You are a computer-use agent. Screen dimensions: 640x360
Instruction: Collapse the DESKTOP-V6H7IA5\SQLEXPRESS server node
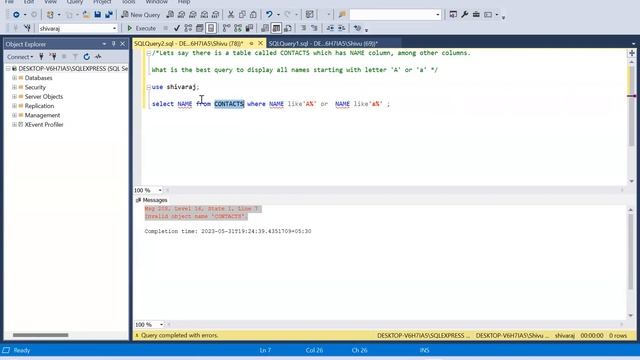tap(8, 69)
